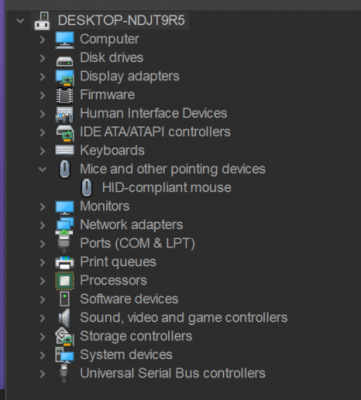
Task: Click the Universal Serial Bus controllers icon
Action: click(64, 373)
